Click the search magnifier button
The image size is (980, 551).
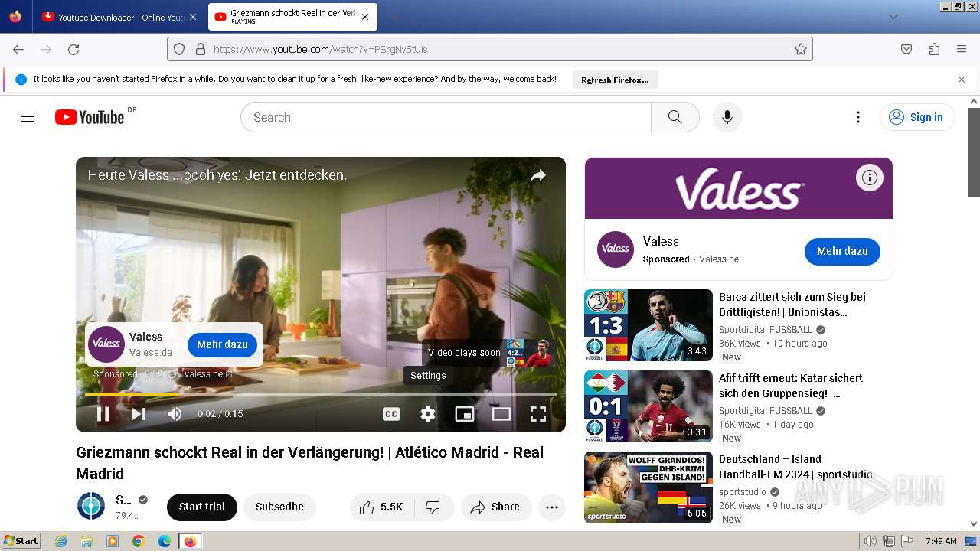pyautogui.click(x=675, y=117)
